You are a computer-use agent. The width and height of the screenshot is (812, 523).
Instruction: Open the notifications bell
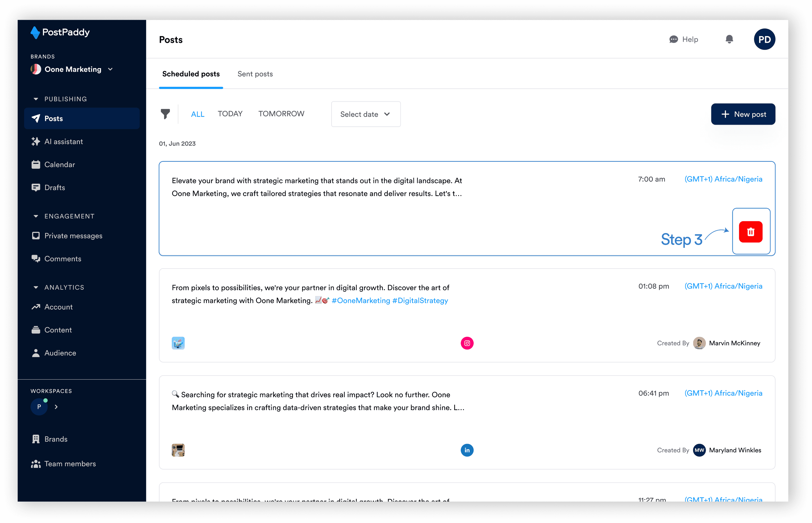pyautogui.click(x=729, y=39)
